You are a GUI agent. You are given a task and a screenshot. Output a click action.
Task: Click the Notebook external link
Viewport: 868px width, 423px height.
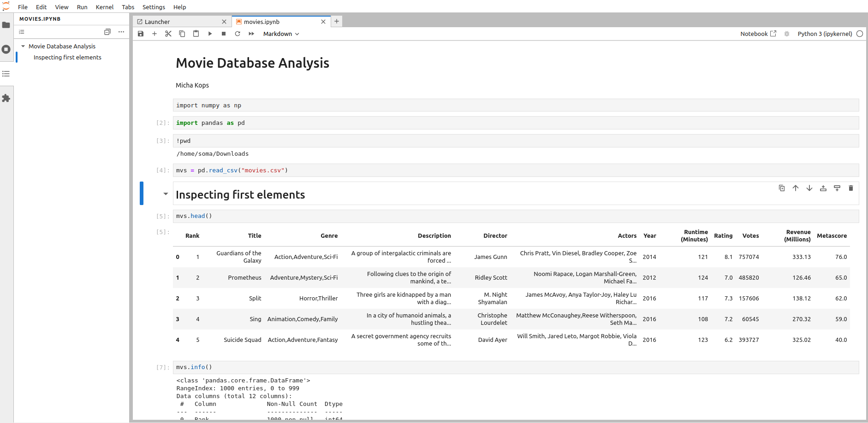coord(758,34)
